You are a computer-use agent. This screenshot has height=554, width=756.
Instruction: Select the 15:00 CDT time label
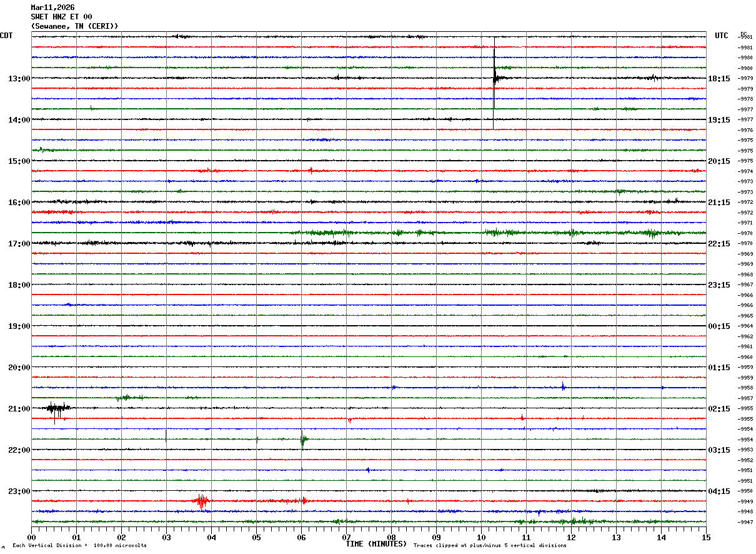point(19,161)
